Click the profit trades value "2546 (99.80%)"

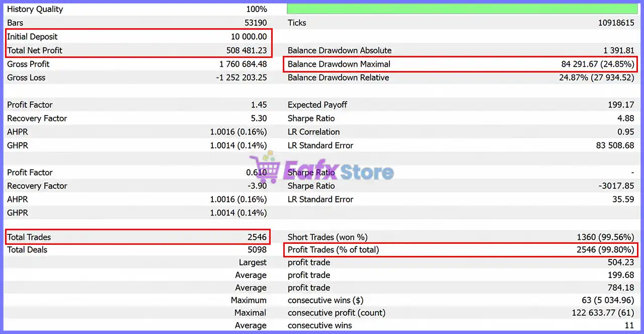tap(606, 250)
